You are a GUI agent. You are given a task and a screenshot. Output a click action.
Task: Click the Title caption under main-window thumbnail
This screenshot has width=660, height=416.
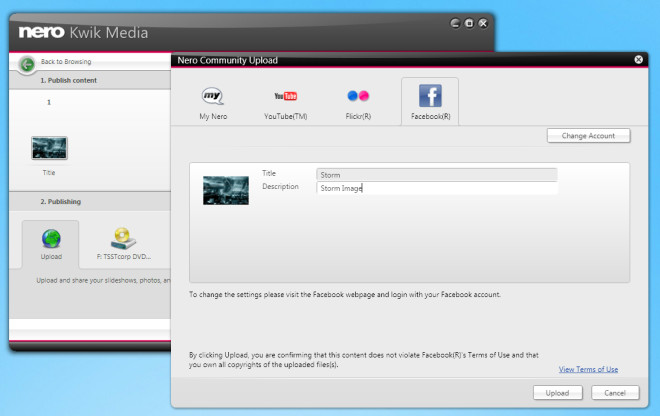coord(49,173)
